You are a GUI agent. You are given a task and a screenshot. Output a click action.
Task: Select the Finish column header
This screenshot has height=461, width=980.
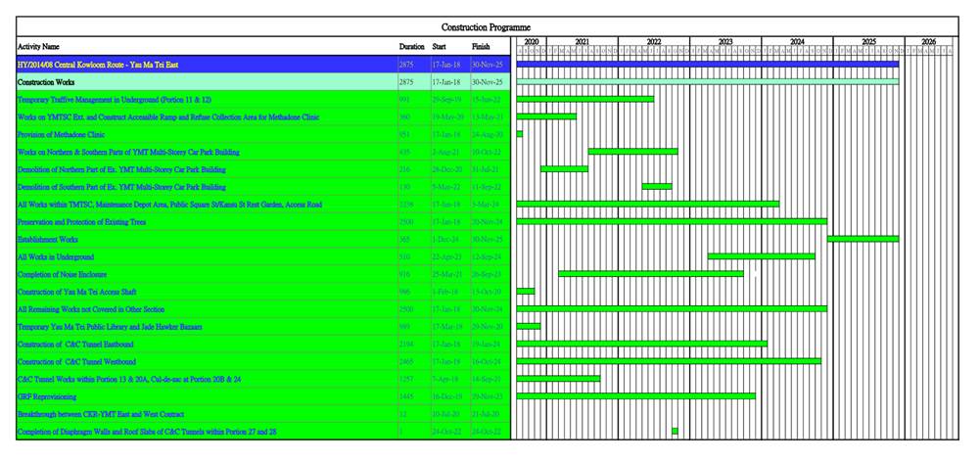pos(481,47)
